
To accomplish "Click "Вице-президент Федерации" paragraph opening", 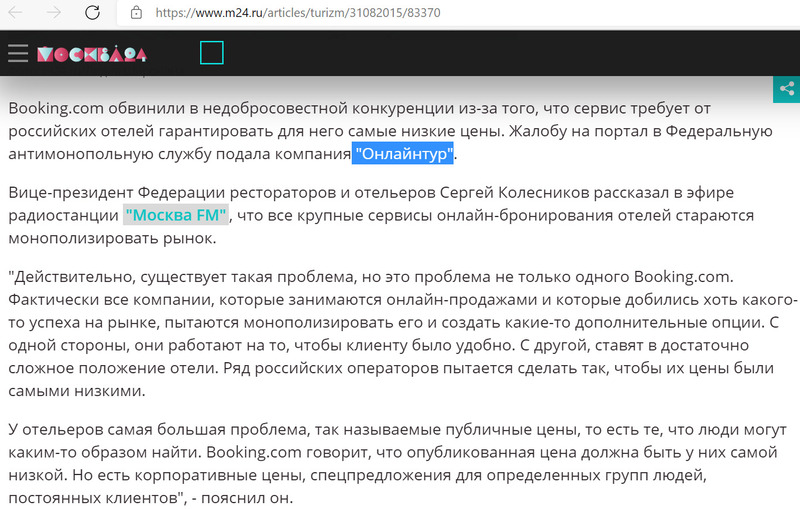I will click(108, 191).
